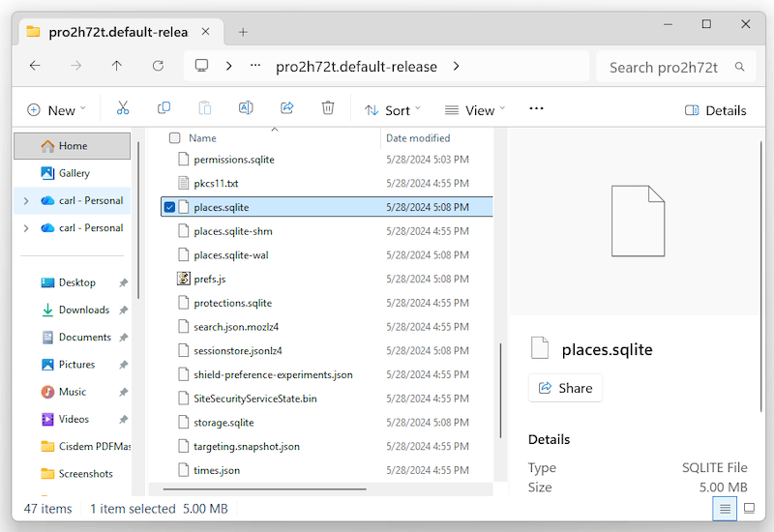Click the details pane vertical scrollbar
The image size is (774, 532).
click(761, 277)
